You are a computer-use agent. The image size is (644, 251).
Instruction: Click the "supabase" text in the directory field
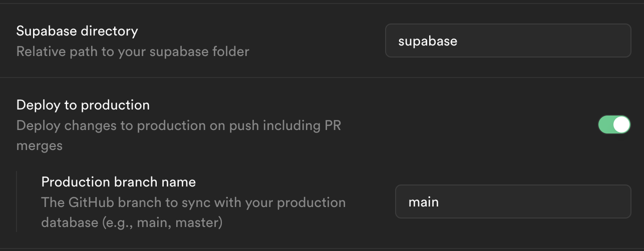point(428,40)
